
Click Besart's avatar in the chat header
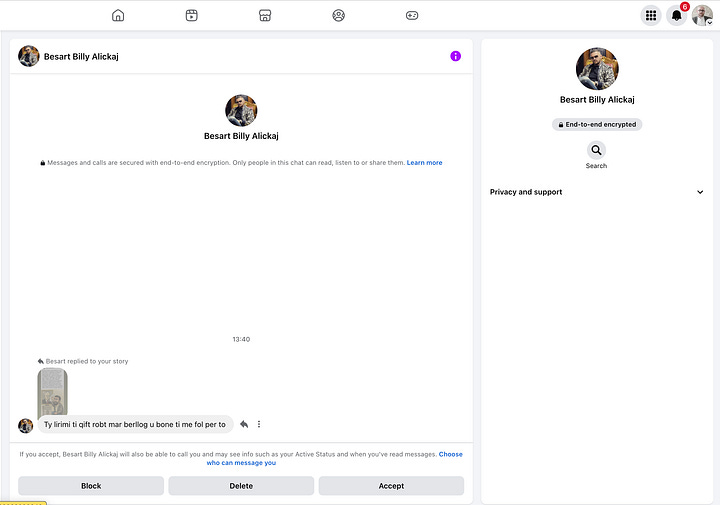pos(28,56)
